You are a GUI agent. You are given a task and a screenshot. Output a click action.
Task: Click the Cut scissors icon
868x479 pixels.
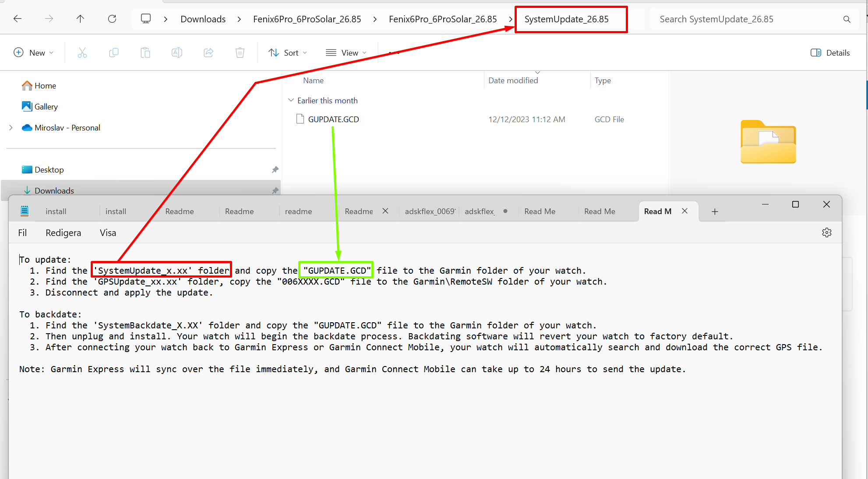coord(82,53)
